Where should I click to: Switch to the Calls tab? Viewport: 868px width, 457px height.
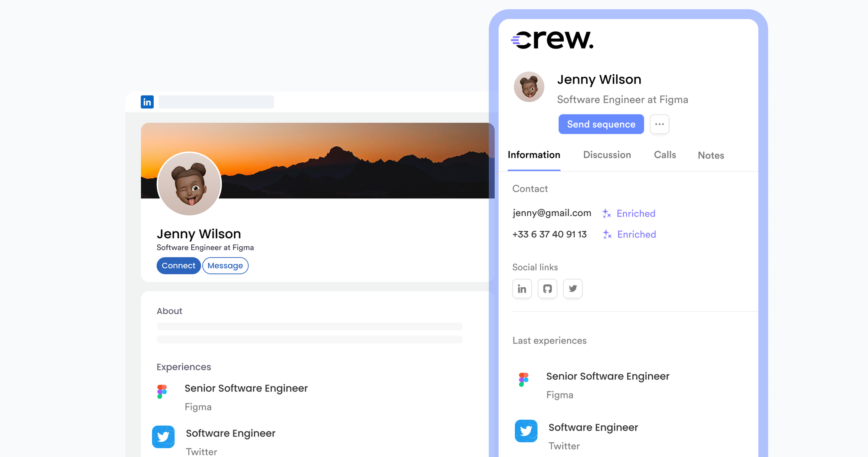(x=664, y=155)
